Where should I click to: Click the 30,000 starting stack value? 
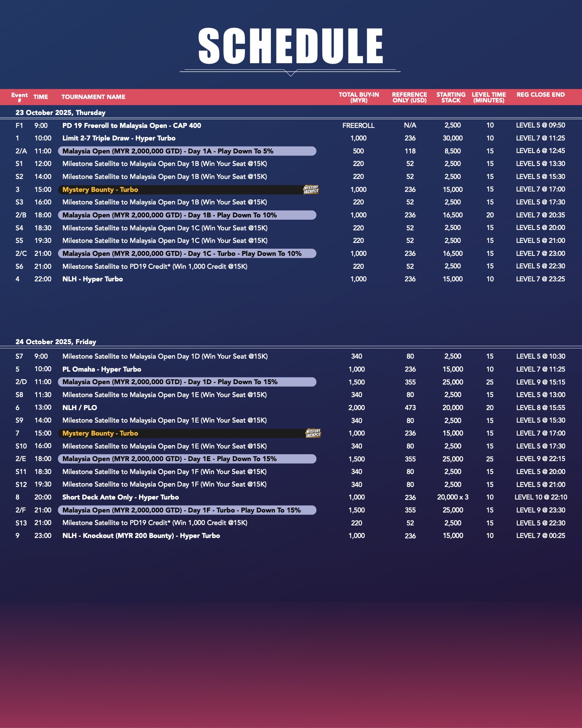click(x=452, y=138)
